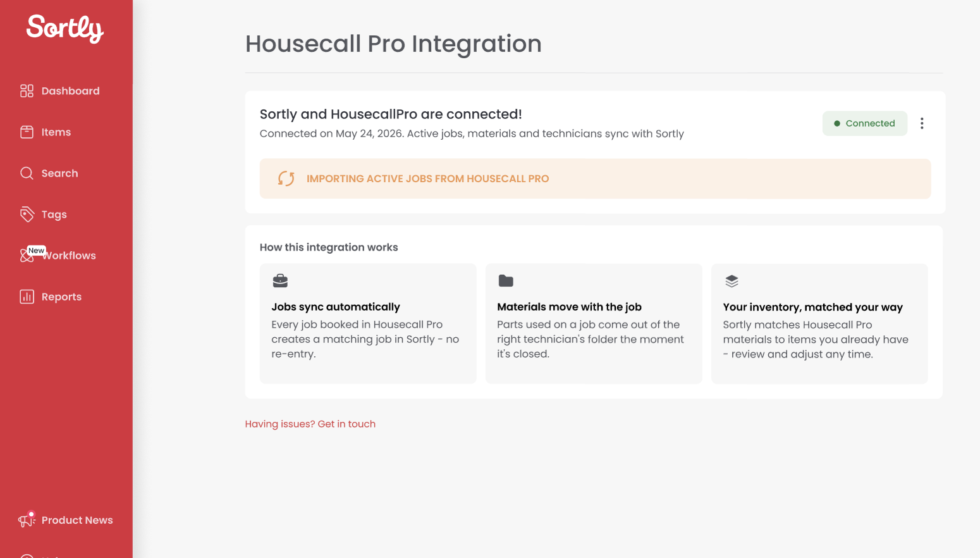Click 'How this integration works' heading

coord(329,247)
